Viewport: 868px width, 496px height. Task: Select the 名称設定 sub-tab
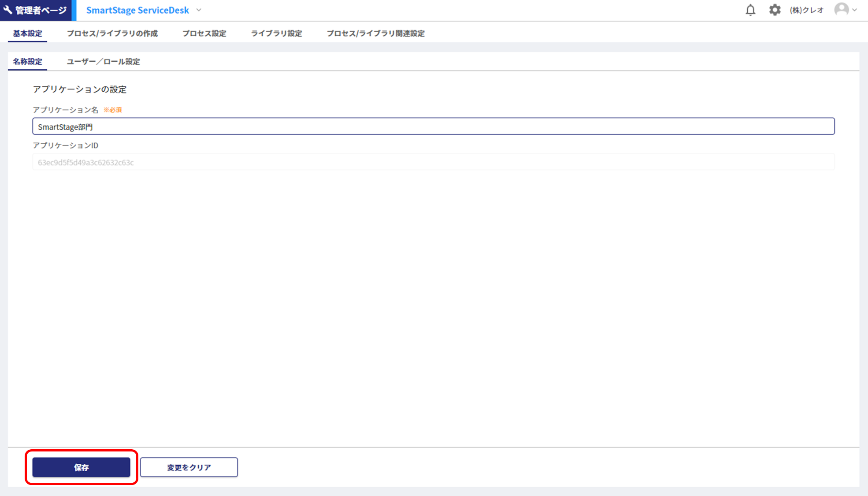(x=27, y=62)
